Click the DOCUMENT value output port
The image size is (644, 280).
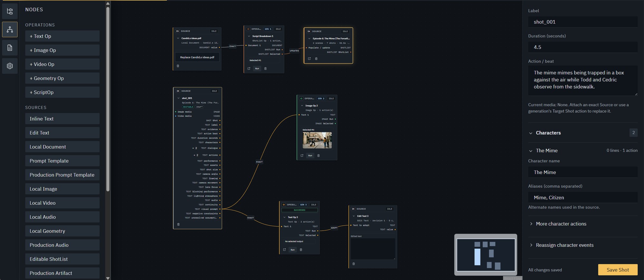coord(220,47)
